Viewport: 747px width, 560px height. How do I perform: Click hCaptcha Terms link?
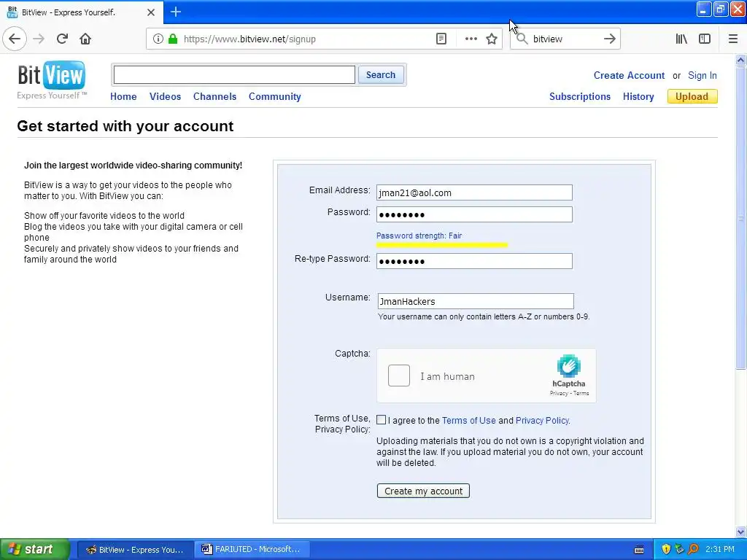pos(581,393)
